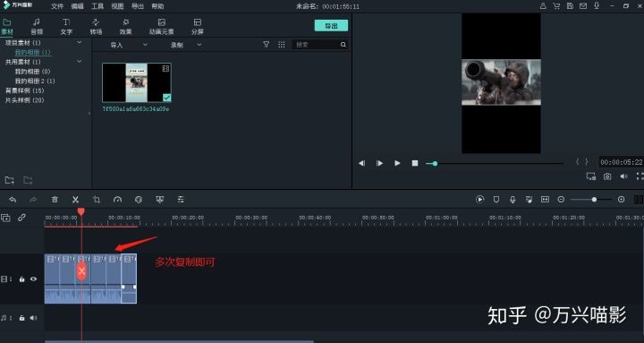Image resolution: width=644 pixels, height=343 pixels.
Task: Open the green screen monitor tool
Action: 160,200
